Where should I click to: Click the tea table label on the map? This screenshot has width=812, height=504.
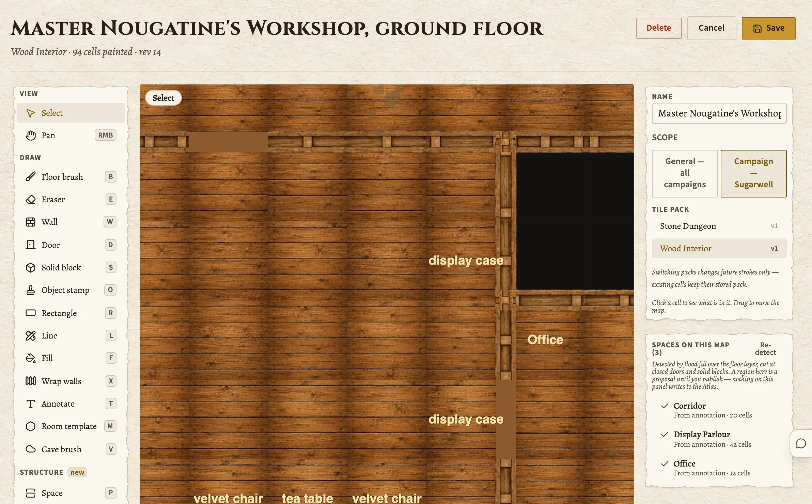[x=307, y=498]
